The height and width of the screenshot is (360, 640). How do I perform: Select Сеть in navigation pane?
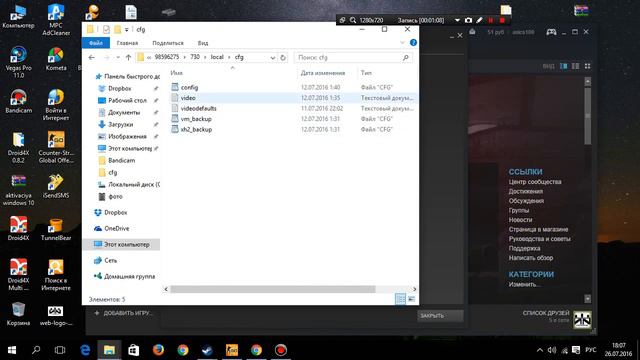pyautogui.click(x=111, y=260)
